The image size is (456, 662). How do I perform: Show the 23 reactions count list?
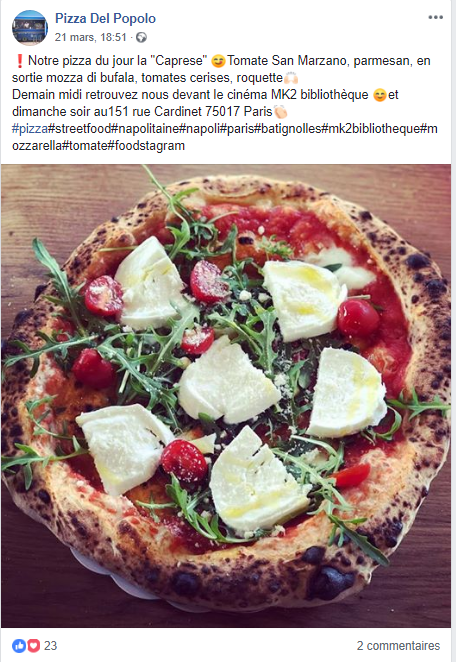pos(50,646)
